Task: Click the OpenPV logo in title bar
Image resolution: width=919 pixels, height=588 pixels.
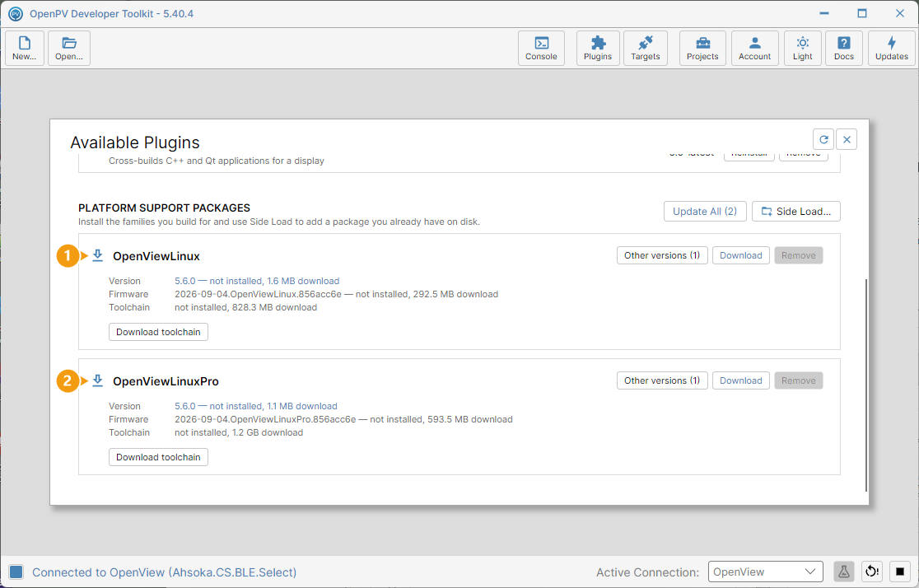Action: point(16,13)
